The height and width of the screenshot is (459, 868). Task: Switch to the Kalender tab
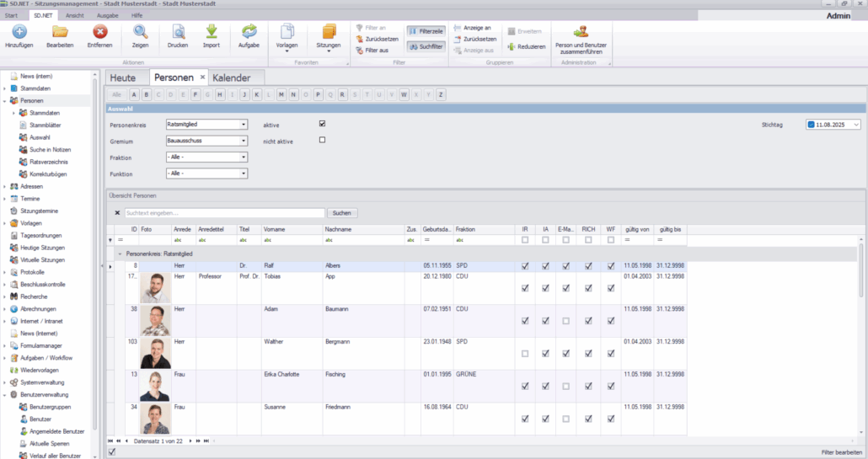tap(231, 78)
